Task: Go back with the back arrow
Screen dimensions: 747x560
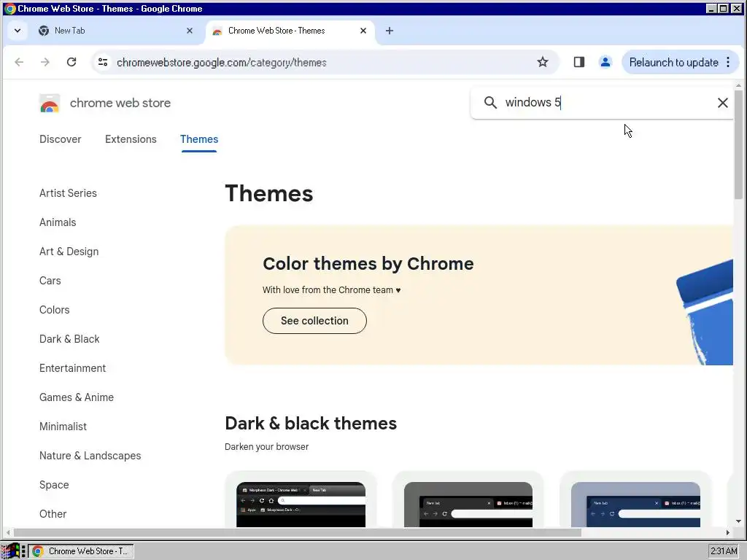Action: tap(19, 62)
